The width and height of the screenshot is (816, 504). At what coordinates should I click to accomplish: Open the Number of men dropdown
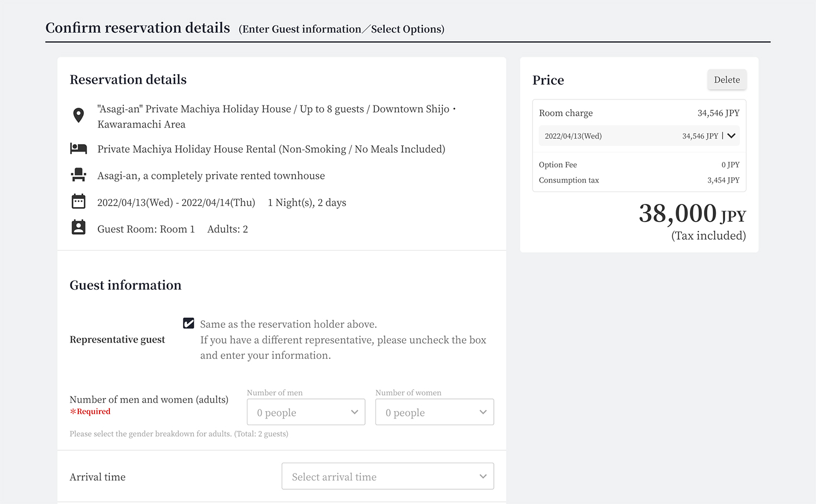click(306, 412)
